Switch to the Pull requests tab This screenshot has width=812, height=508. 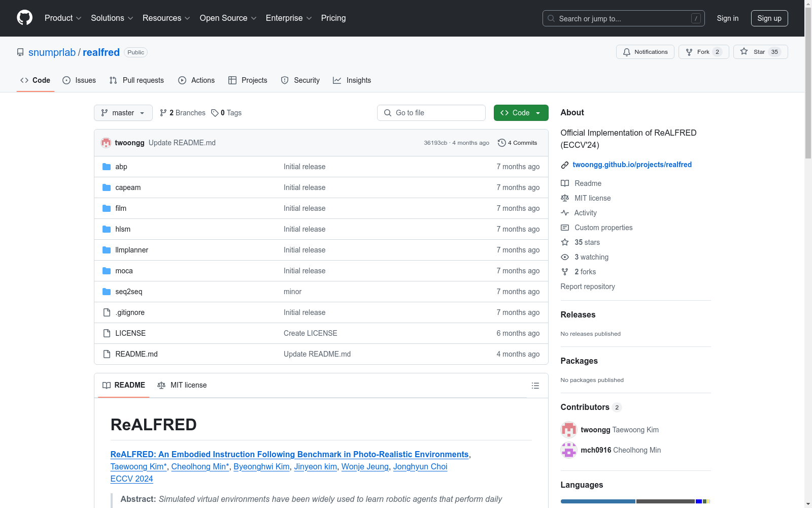pyautogui.click(x=137, y=80)
